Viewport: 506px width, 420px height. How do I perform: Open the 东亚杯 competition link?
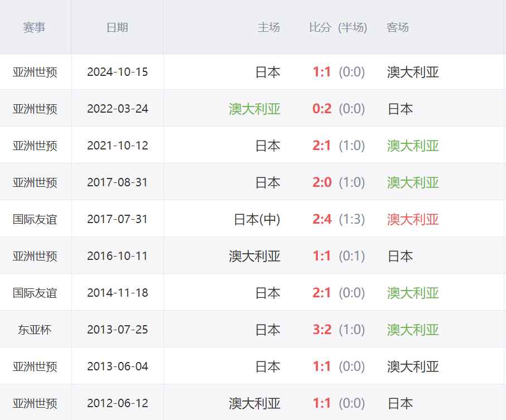click(35, 330)
